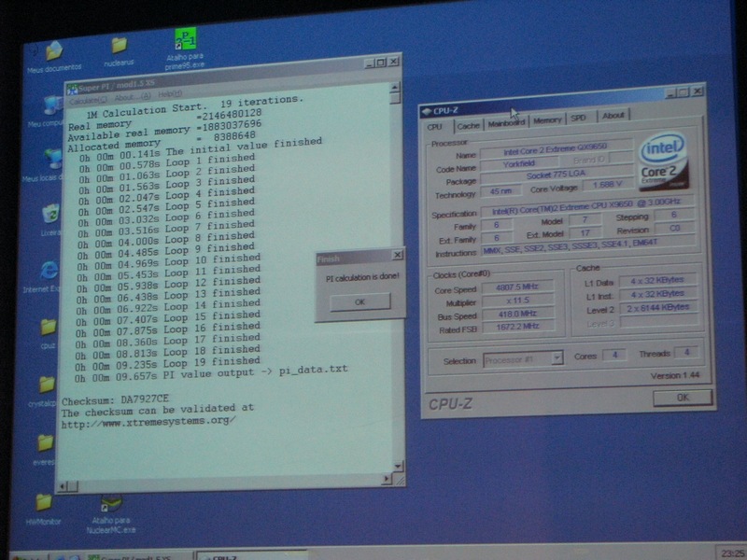Select the cpuz folder icon
The height and width of the screenshot is (560, 747).
(49, 327)
